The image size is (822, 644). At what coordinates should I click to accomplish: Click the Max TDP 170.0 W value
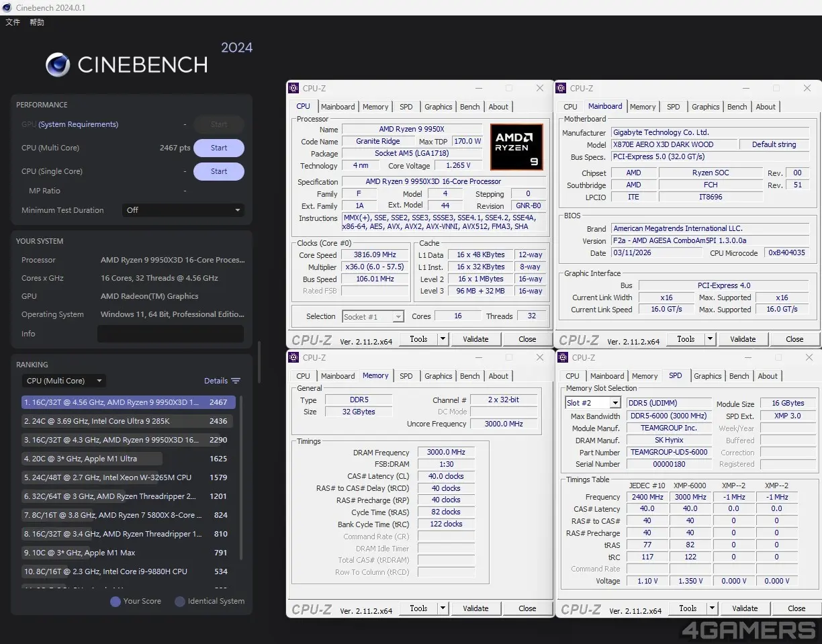click(x=467, y=141)
